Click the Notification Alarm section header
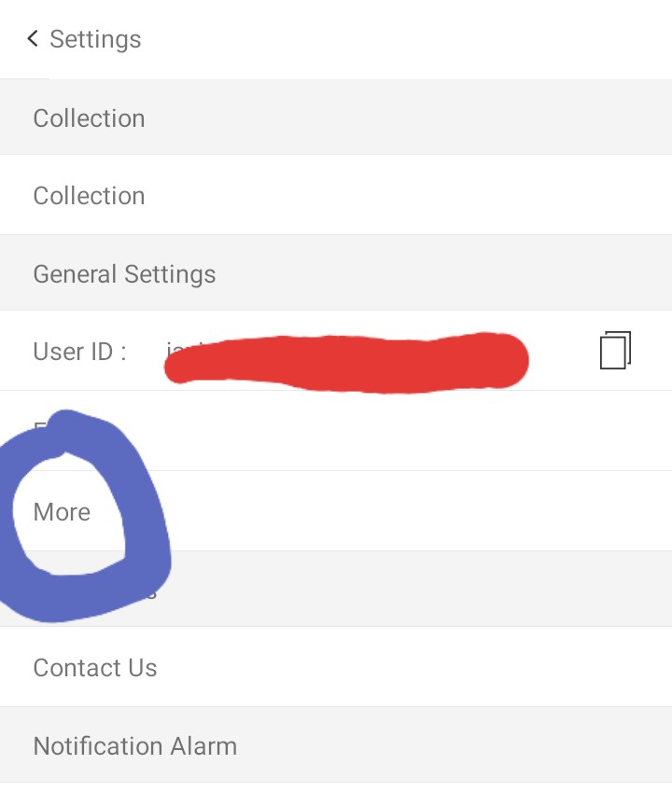The image size is (672, 792). coord(134,746)
